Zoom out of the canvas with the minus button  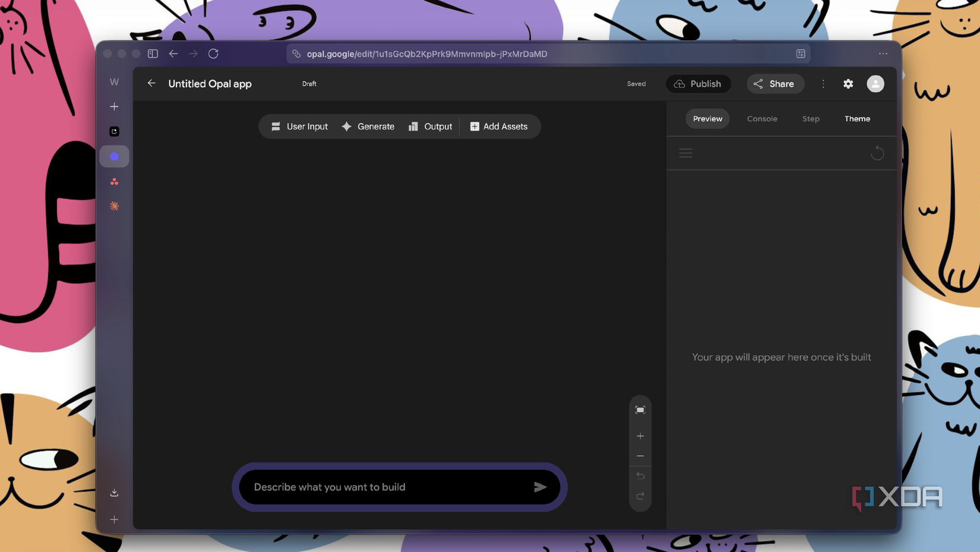640,456
